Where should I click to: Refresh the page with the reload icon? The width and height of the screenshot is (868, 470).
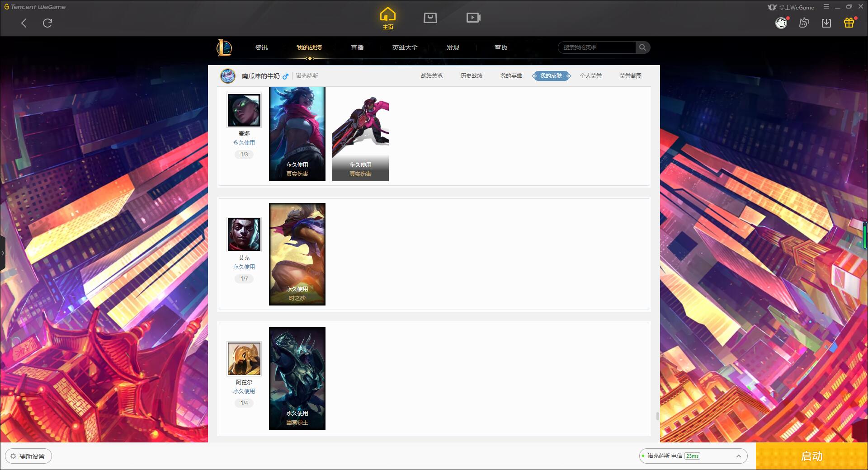(x=47, y=23)
